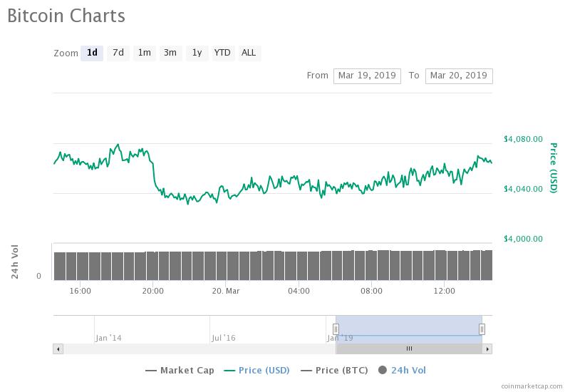The height and width of the screenshot is (392, 570).
Task: Click the navigator right arrow button
Action: [487, 349]
